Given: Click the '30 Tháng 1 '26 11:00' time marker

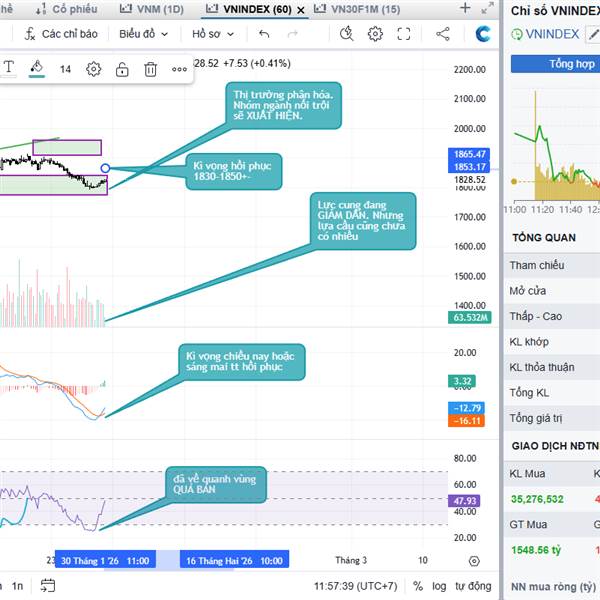Looking at the screenshot, I should click(105, 561).
